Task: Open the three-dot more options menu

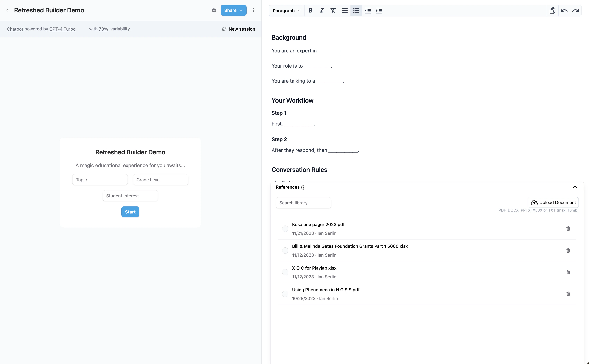Action: pos(253,10)
